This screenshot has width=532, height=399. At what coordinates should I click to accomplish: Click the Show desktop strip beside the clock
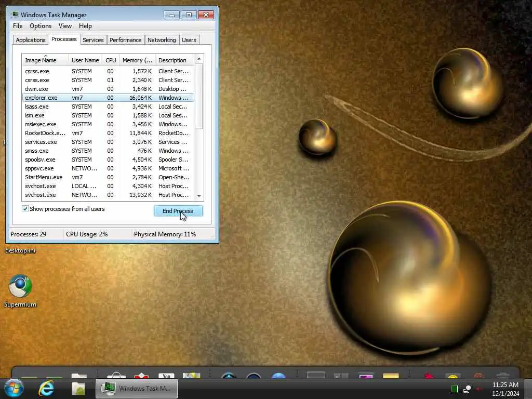pos(528,389)
